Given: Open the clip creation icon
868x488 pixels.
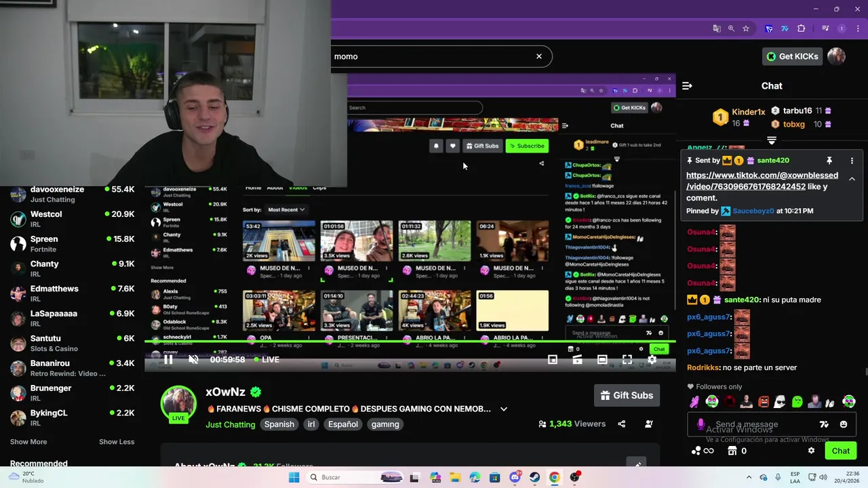Looking at the screenshot, I should click(577, 359).
